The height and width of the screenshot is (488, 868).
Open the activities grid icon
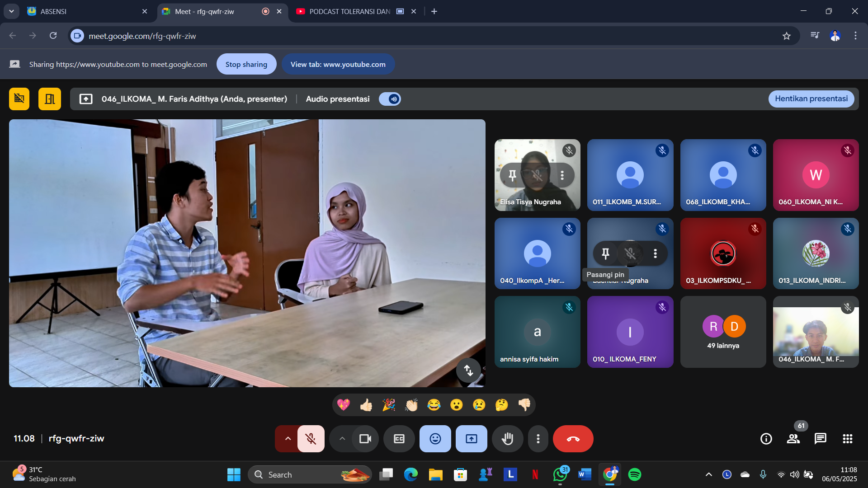tap(847, 439)
